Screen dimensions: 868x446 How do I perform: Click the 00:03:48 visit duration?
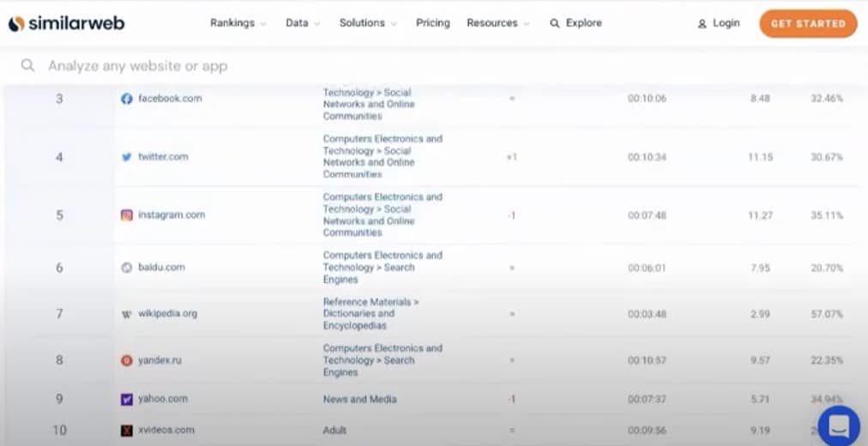point(647,314)
